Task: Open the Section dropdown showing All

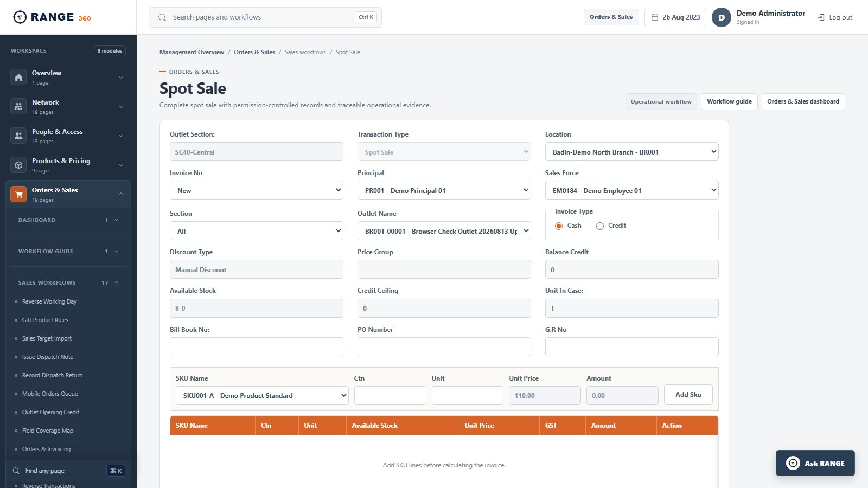Action: tap(257, 231)
